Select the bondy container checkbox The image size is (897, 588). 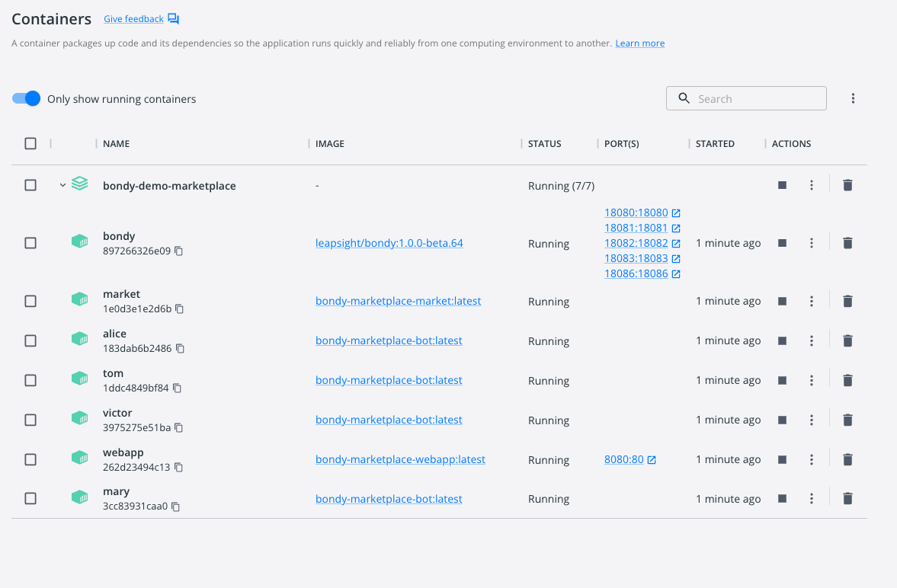click(x=30, y=243)
